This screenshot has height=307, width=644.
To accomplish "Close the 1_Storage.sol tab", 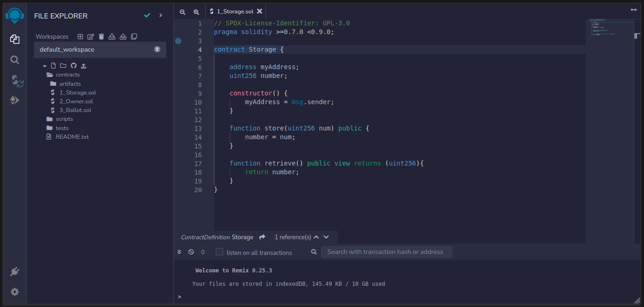I will pos(260,11).
